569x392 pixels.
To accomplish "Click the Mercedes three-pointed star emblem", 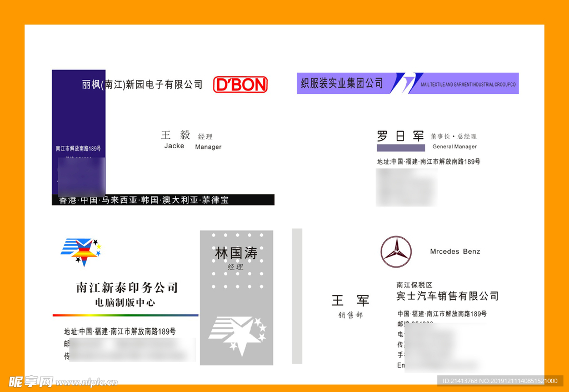I will (x=396, y=252).
